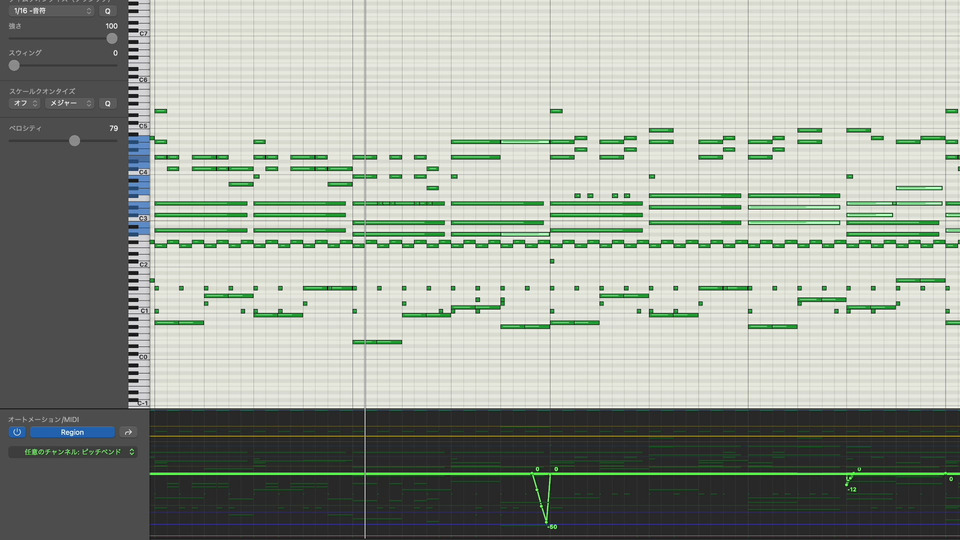This screenshot has width=960, height=540.
Task: Click the ベロシティ velocity slider handle
Action: 75,141
